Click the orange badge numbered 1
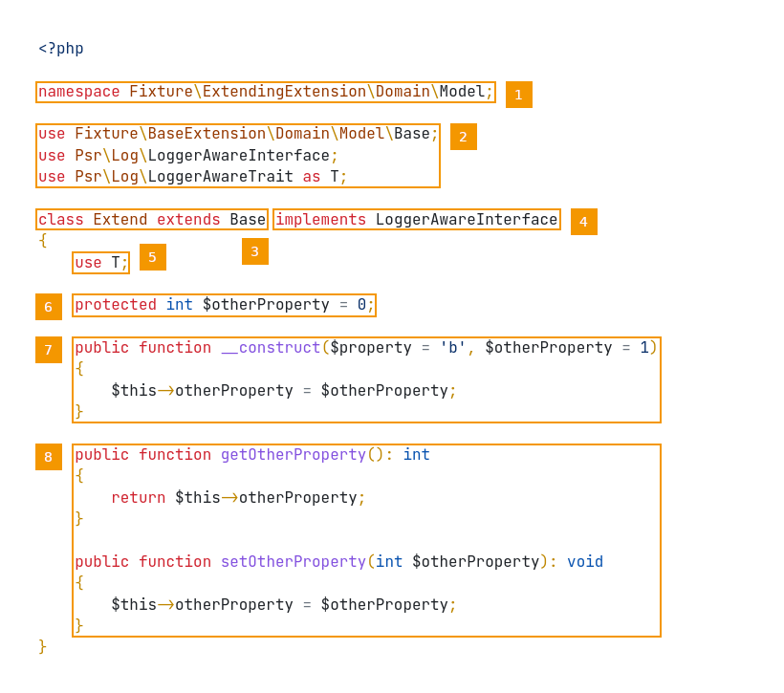This screenshot has height=693, width=784. click(518, 95)
